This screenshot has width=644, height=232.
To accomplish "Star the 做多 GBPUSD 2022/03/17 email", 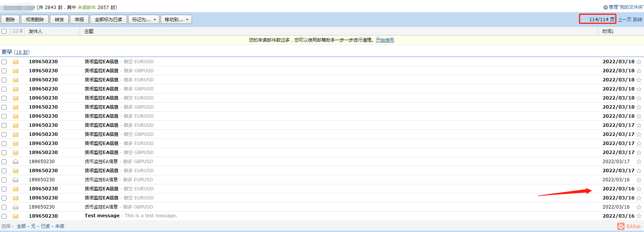I will click(639, 162).
